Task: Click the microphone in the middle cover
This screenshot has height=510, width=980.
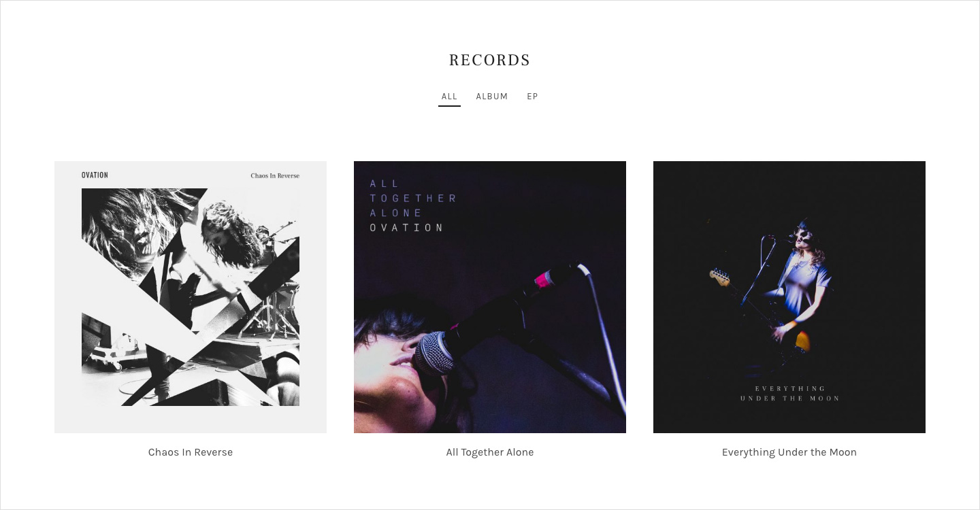Action: point(436,354)
